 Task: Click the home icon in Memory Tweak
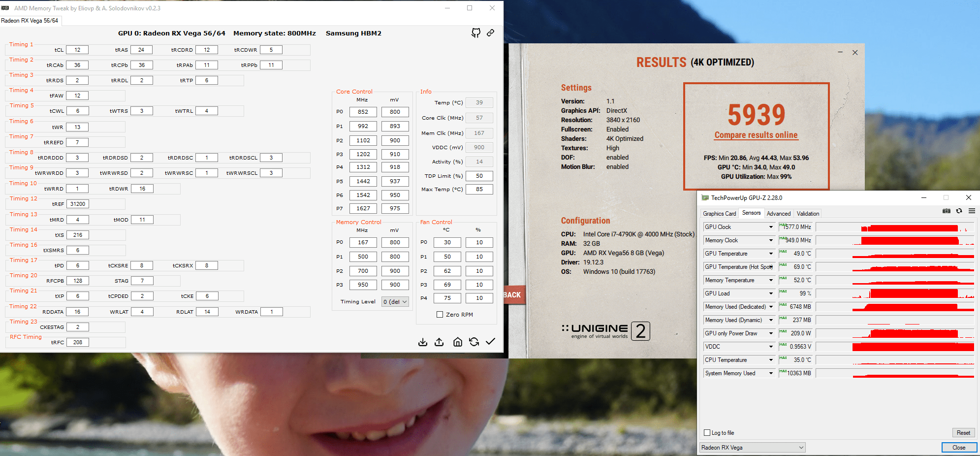(x=458, y=342)
